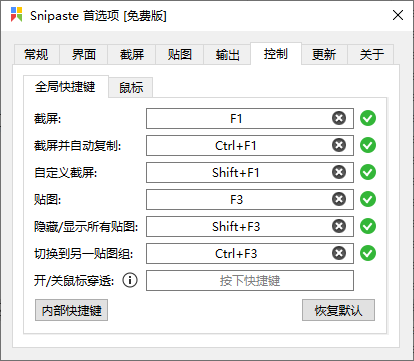Focus the 截屏 shortcut field showing F1
Screen dimensions: 414x361
tap(250, 118)
